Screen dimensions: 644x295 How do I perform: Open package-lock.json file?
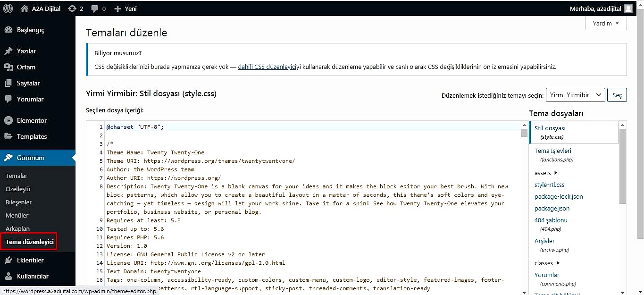point(559,196)
